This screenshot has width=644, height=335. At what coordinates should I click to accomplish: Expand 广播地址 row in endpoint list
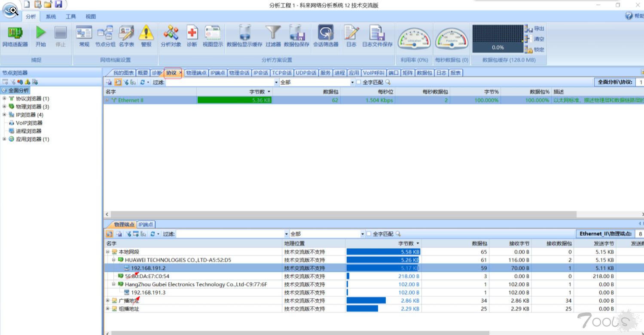[x=108, y=301]
